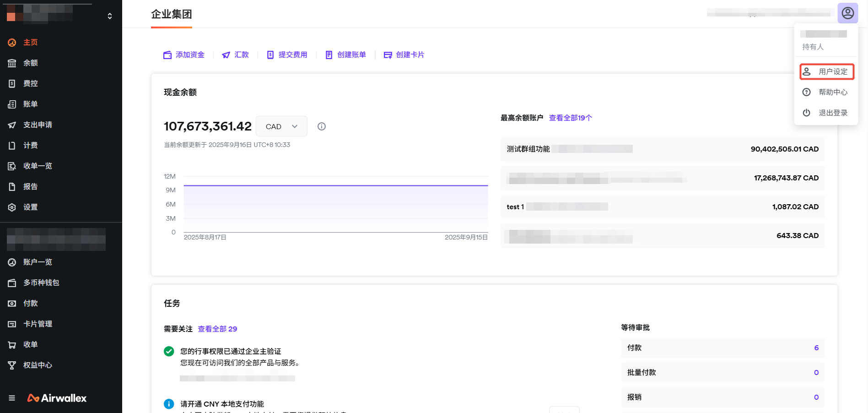
Task: Click the 汇款 paper plane icon
Action: pos(226,55)
